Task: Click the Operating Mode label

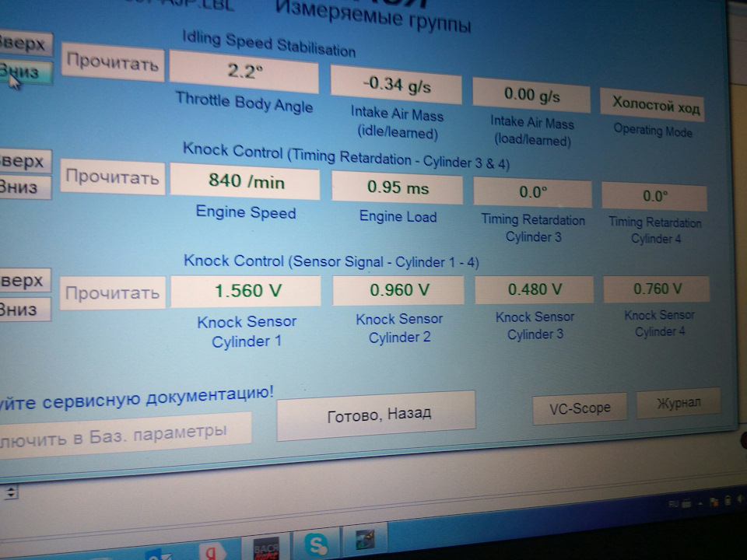Action: [653, 130]
